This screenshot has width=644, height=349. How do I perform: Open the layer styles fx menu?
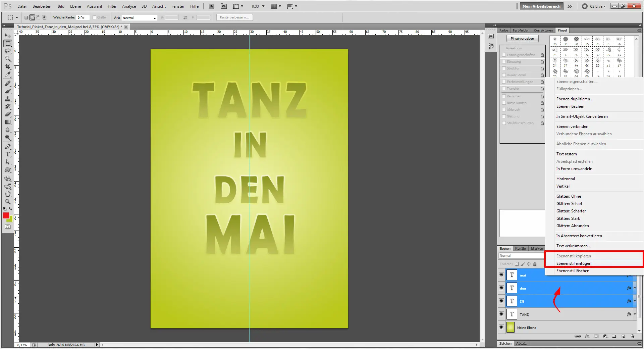click(x=587, y=337)
